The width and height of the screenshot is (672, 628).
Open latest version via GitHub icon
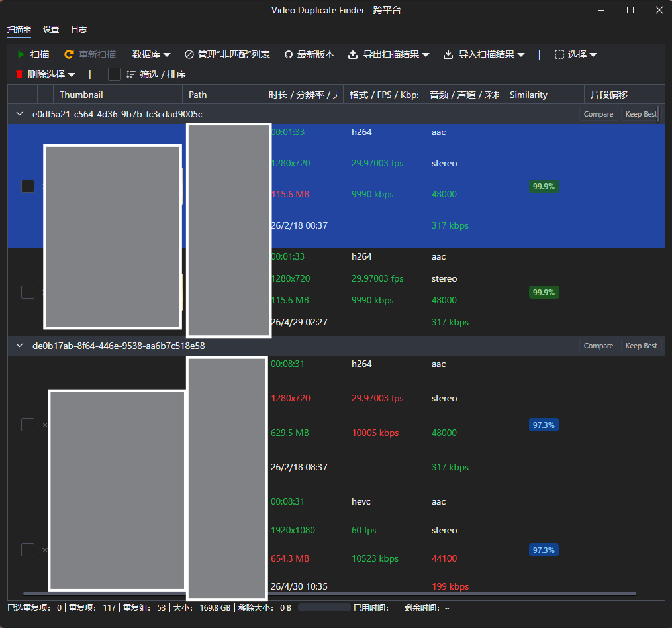tap(289, 54)
